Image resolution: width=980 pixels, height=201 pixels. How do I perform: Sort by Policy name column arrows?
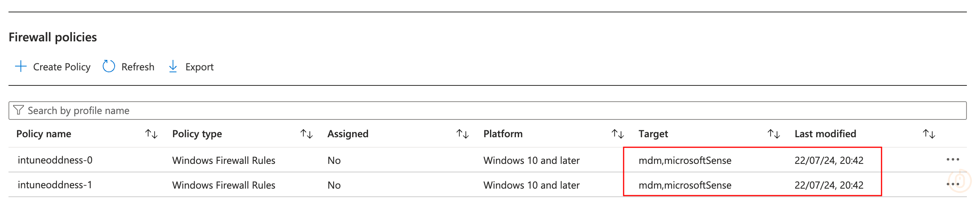point(151,134)
